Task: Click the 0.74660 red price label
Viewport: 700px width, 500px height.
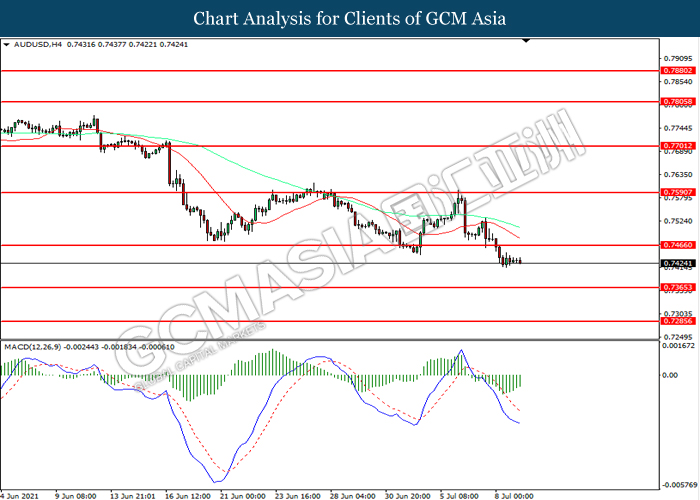Action: pos(678,245)
